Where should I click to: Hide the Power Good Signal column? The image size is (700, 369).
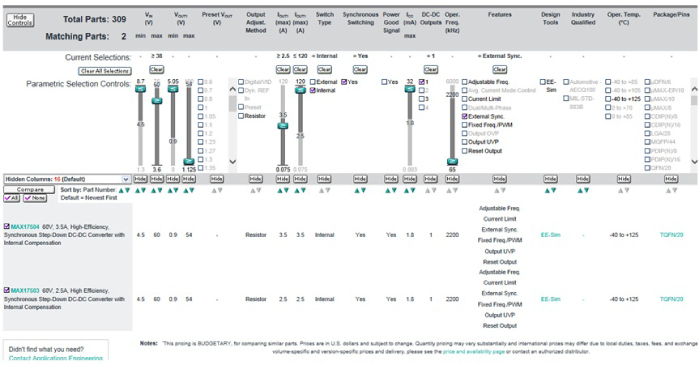[x=391, y=179]
